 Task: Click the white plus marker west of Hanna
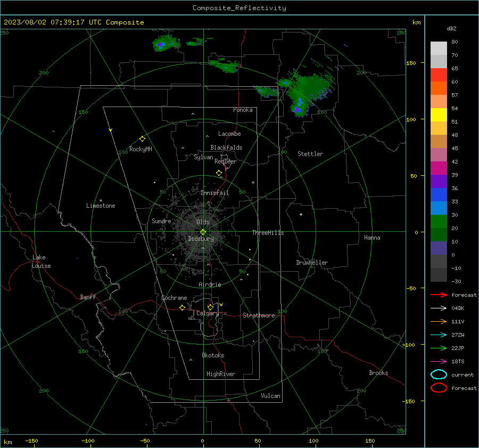301,214
